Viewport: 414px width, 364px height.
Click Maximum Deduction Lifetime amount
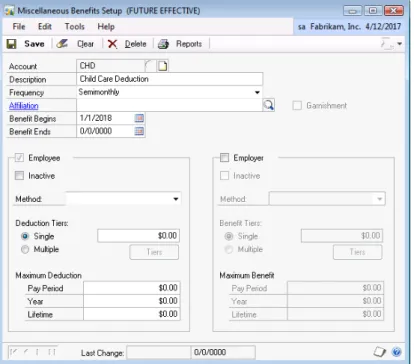pyautogui.click(x=132, y=314)
